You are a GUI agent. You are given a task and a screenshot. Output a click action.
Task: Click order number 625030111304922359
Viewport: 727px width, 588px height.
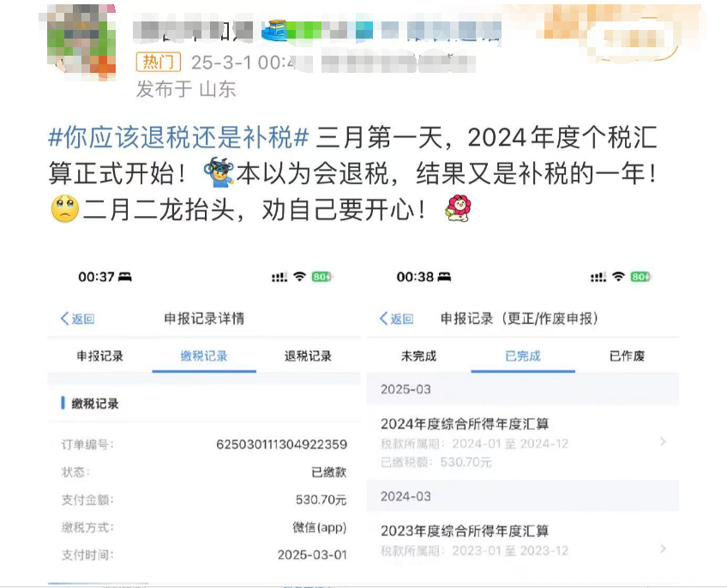281,444
